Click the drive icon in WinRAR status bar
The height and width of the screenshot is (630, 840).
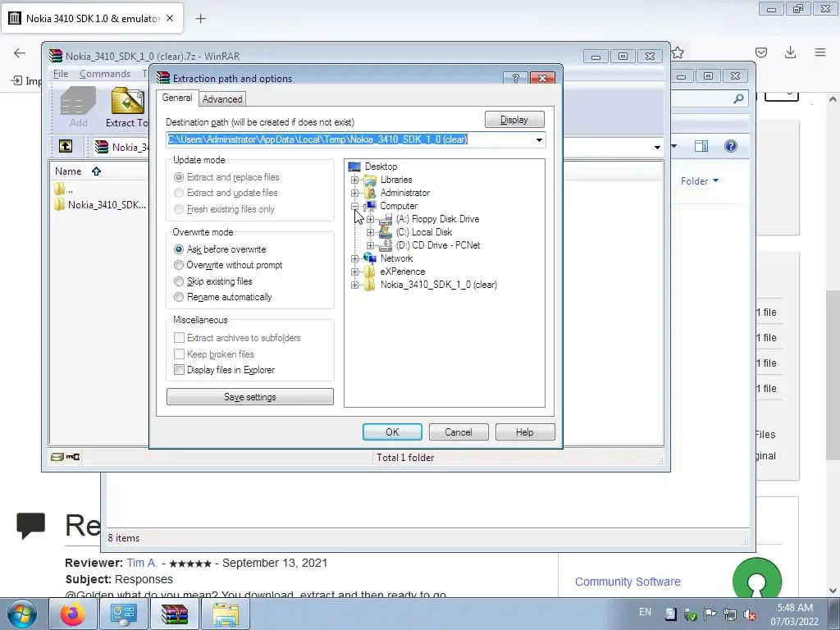(x=57, y=457)
